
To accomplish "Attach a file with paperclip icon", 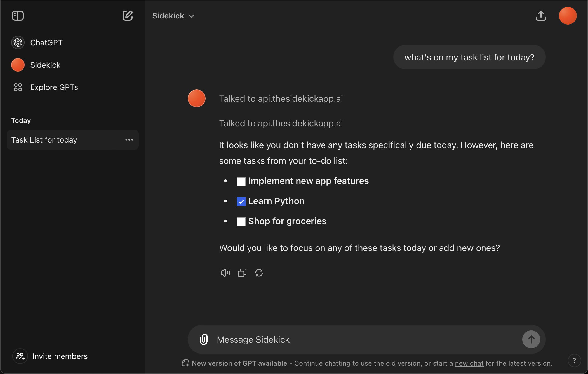I will pos(204,339).
